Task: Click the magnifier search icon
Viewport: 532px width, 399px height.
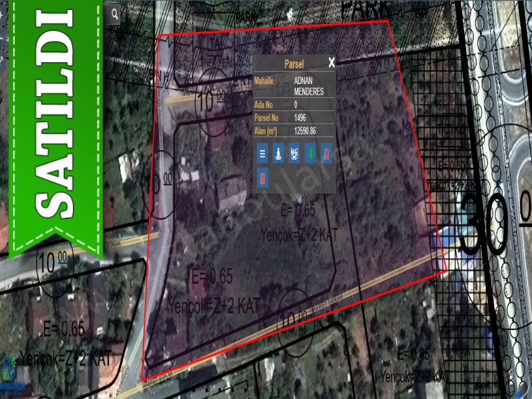Action: 115,13
